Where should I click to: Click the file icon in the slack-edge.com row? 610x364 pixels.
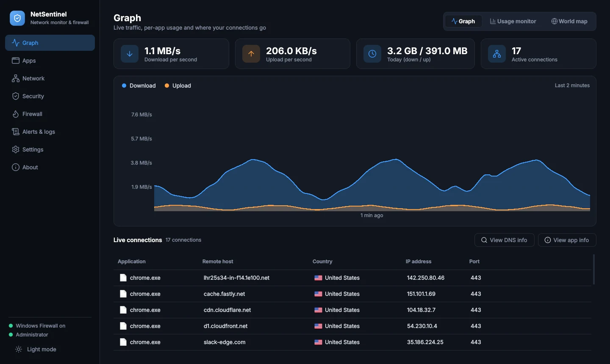123,342
